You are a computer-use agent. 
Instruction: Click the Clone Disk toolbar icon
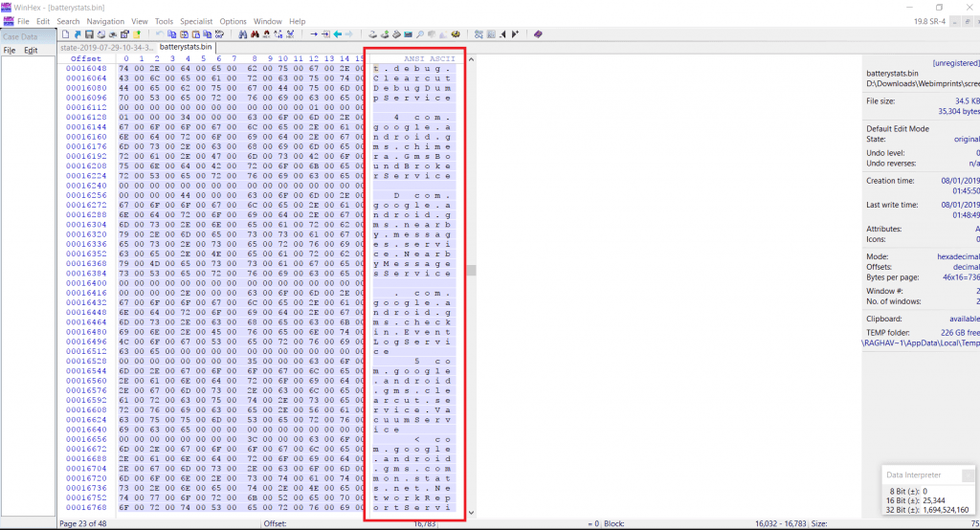point(385,34)
